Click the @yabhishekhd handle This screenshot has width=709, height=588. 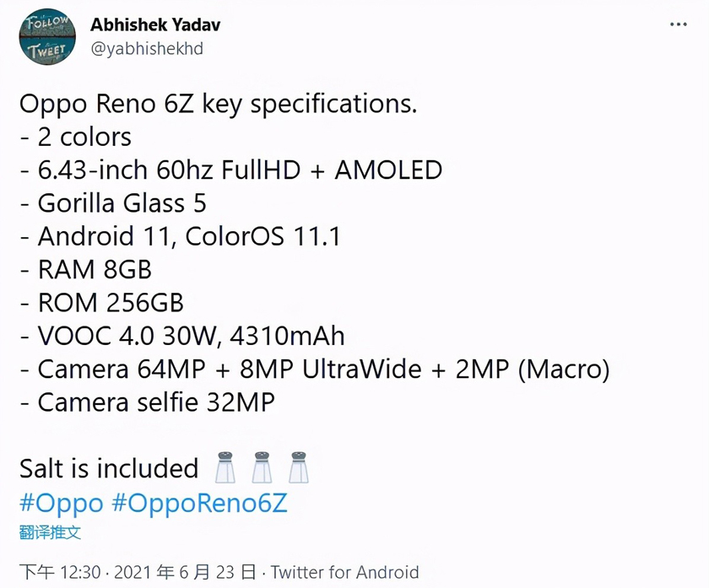point(147,49)
